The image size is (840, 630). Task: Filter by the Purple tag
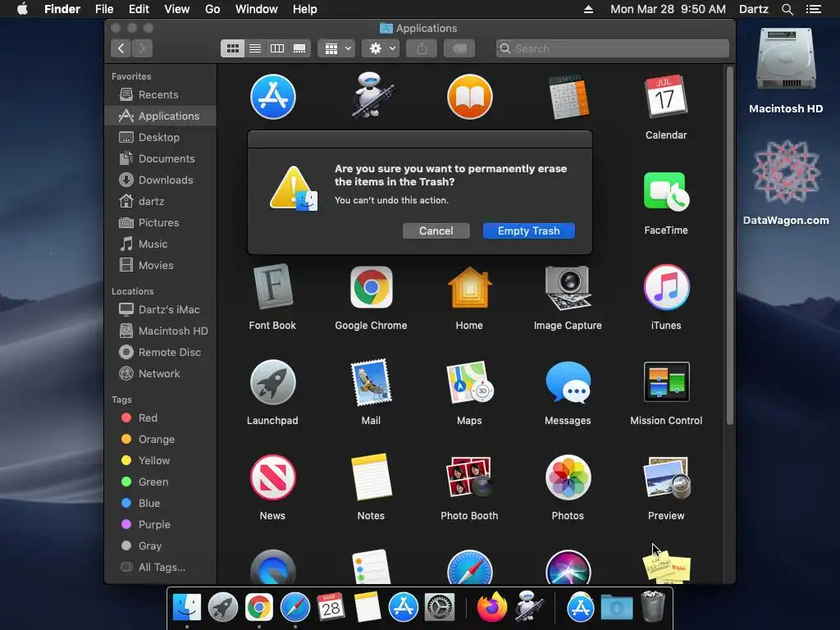(x=161, y=524)
